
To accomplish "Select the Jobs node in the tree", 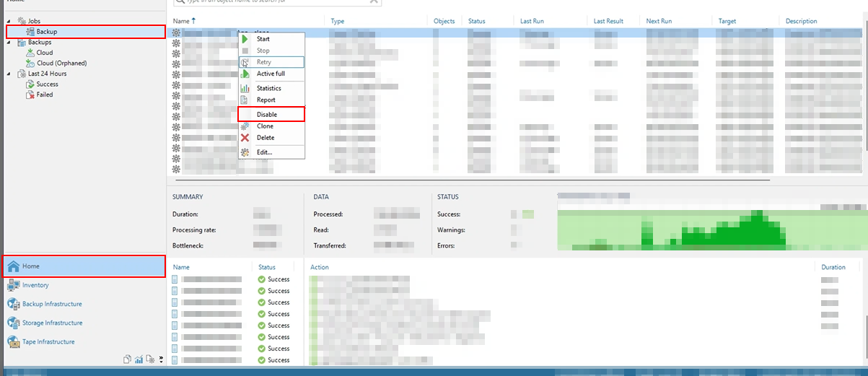I will (x=27, y=22).
